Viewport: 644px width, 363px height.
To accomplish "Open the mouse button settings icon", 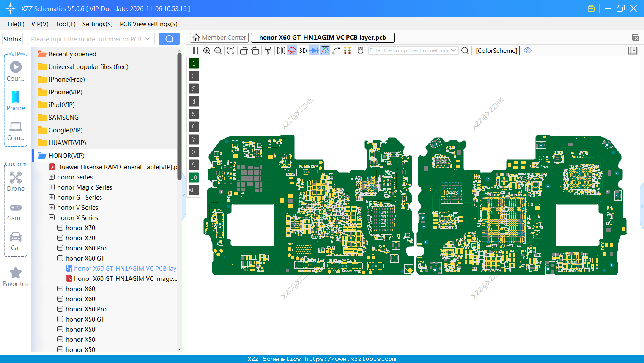I will click(360, 50).
